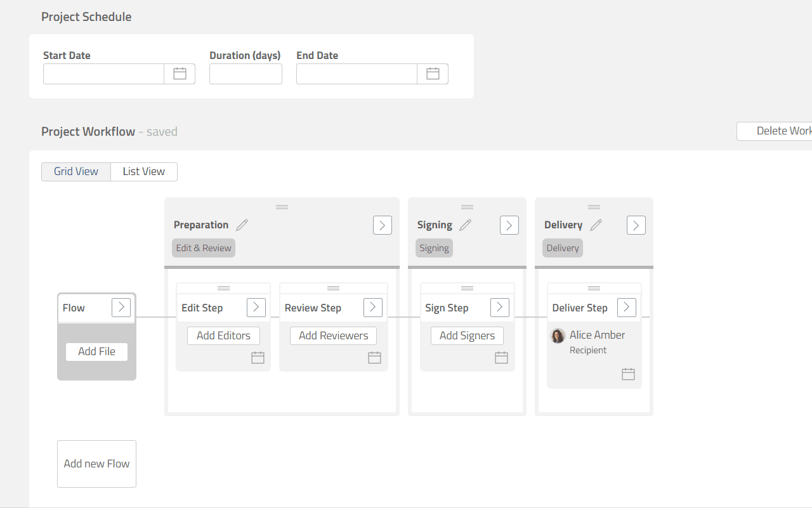Expand the Flow card chevron
812x508 pixels.
click(x=121, y=308)
